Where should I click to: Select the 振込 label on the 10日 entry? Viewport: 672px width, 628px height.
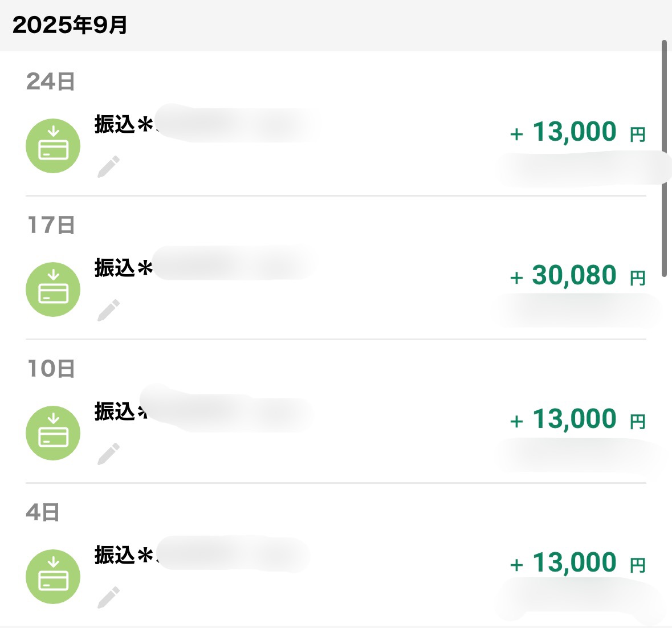[115, 411]
